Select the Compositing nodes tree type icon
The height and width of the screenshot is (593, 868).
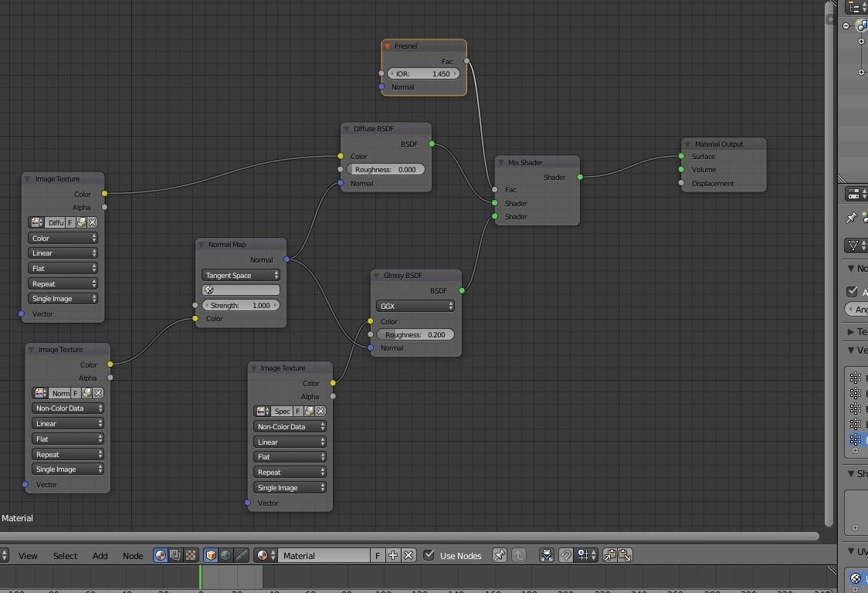coord(175,555)
